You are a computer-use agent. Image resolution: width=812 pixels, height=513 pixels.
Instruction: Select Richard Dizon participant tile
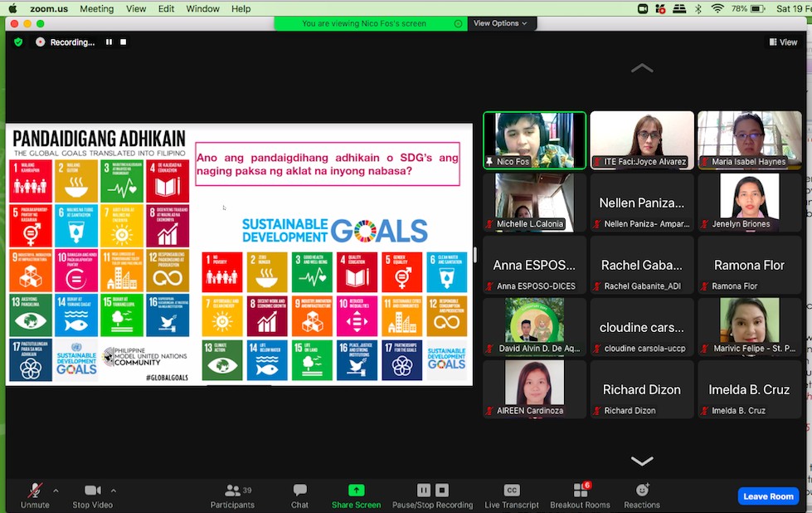point(642,389)
